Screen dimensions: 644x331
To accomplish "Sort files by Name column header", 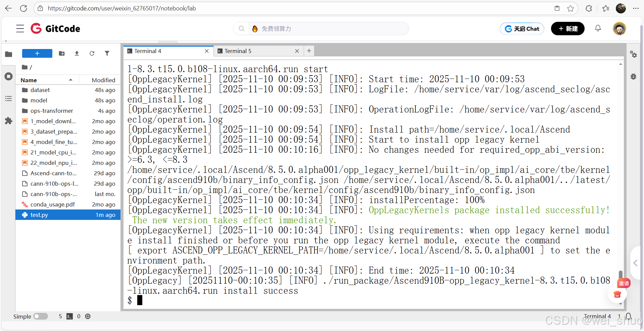I will tap(47, 80).
